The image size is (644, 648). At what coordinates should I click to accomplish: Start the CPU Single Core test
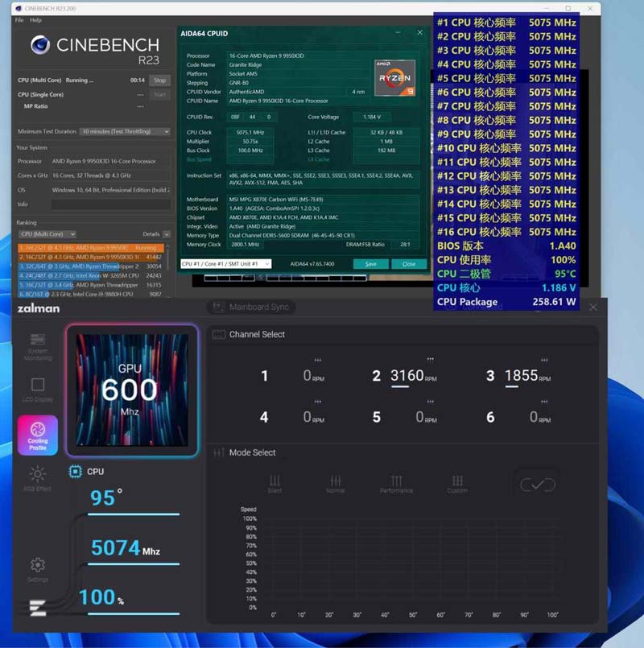(x=160, y=95)
